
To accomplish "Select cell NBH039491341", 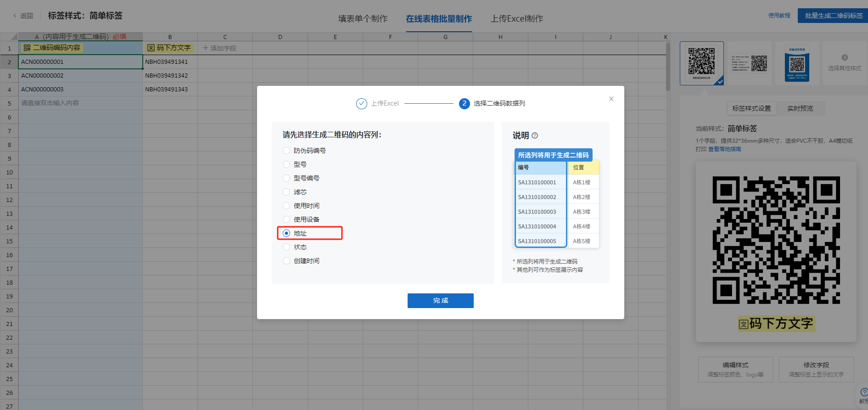I will click(170, 62).
